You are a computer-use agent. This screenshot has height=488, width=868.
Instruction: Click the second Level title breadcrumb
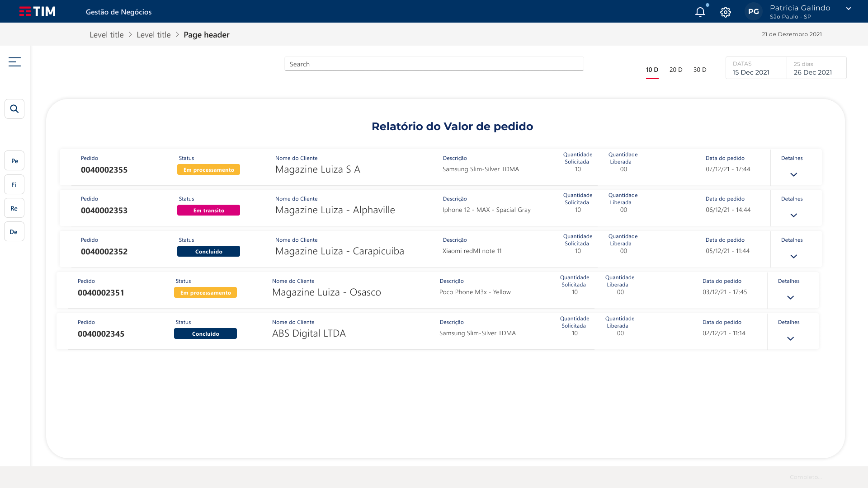[x=154, y=35]
